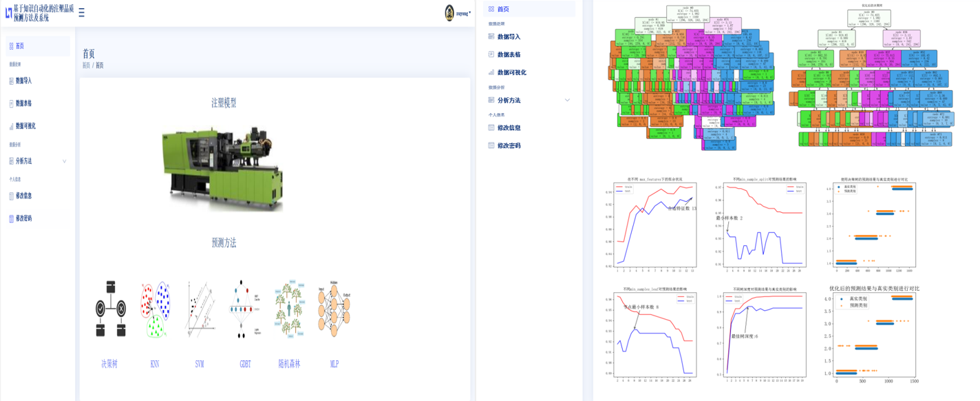Click the GDBT diagram icon
This screenshot has height=401, width=980.
(x=245, y=309)
